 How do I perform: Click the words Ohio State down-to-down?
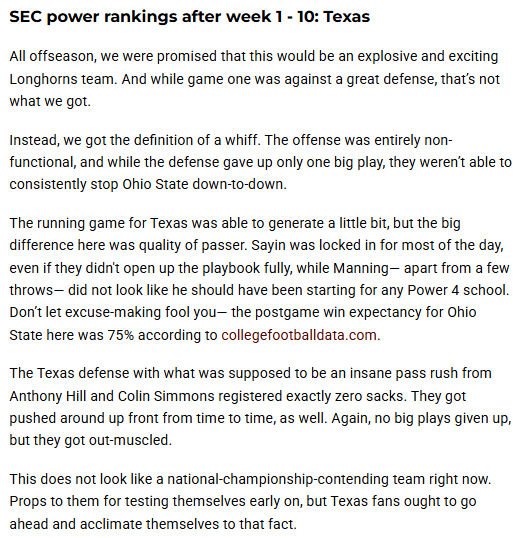point(204,184)
